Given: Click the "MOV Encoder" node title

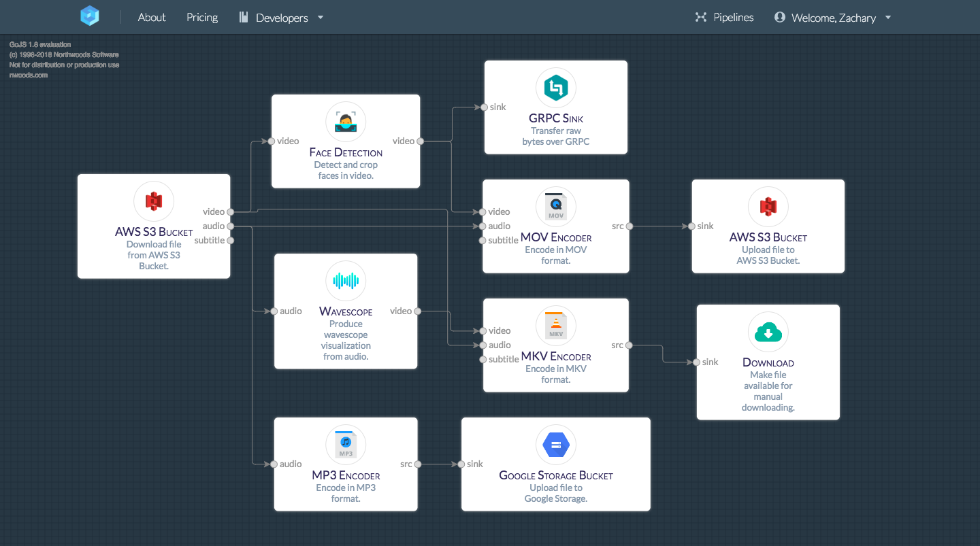Looking at the screenshot, I should [556, 237].
